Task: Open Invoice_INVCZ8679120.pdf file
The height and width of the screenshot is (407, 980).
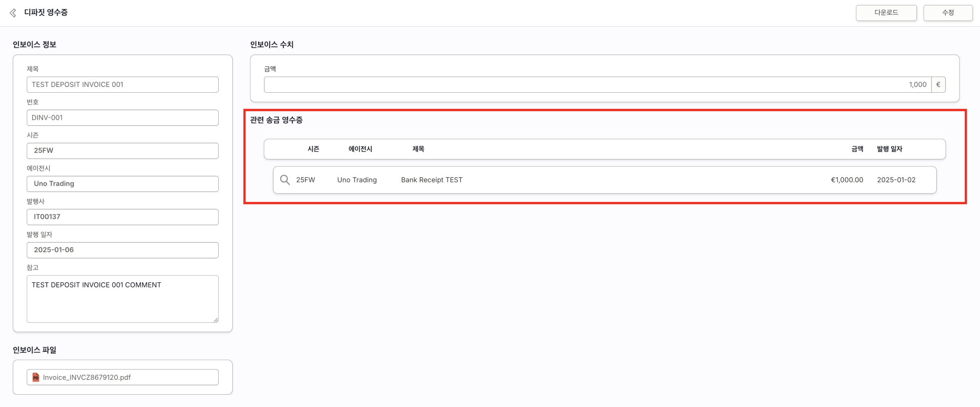Action: coord(87,377)
